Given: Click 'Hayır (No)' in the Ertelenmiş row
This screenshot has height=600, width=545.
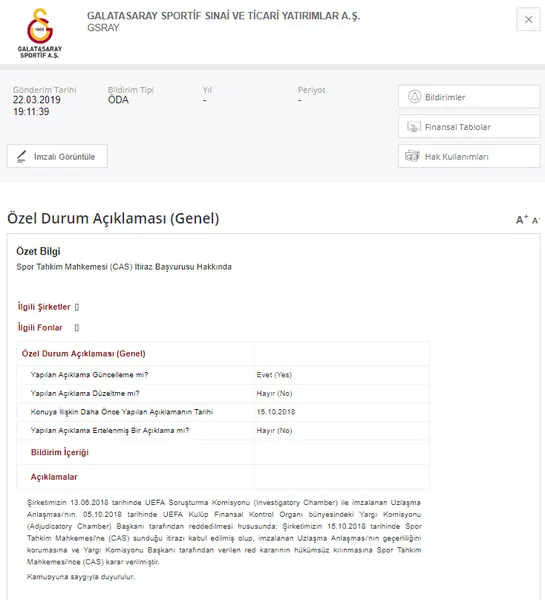Looking at the screenshot, I should (x=274, y=430).
